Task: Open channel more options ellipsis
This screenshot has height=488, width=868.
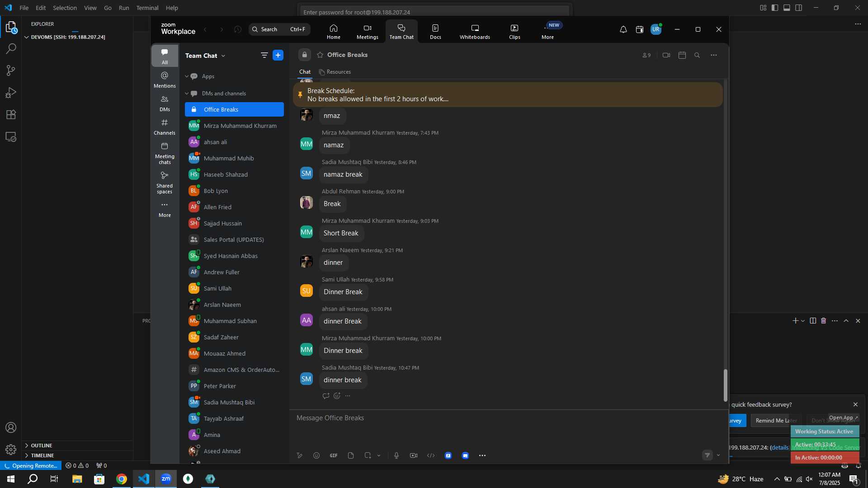Action: 713,55
